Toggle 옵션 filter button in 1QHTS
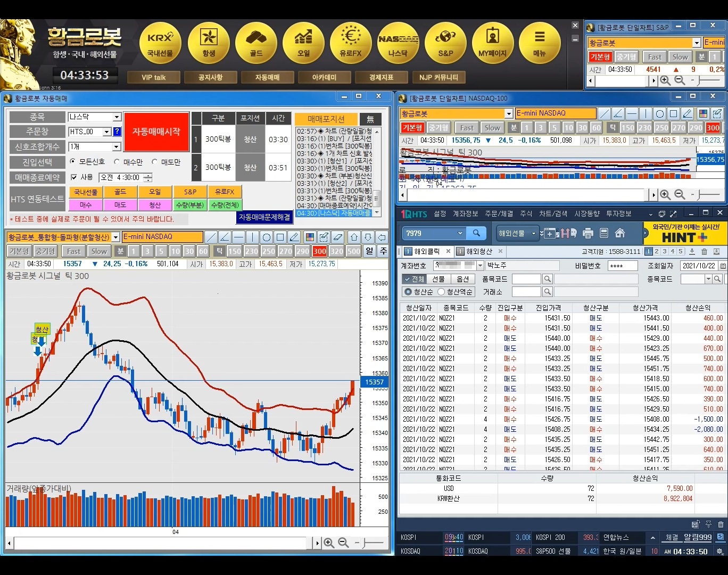 click(x=463, y=279)
